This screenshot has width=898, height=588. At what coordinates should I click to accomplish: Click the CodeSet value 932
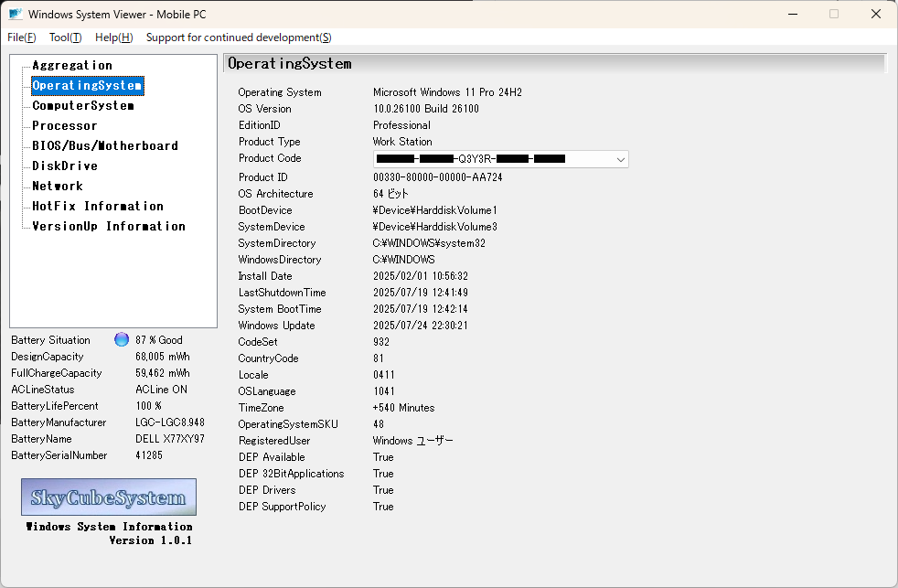[x=380, y=342]
